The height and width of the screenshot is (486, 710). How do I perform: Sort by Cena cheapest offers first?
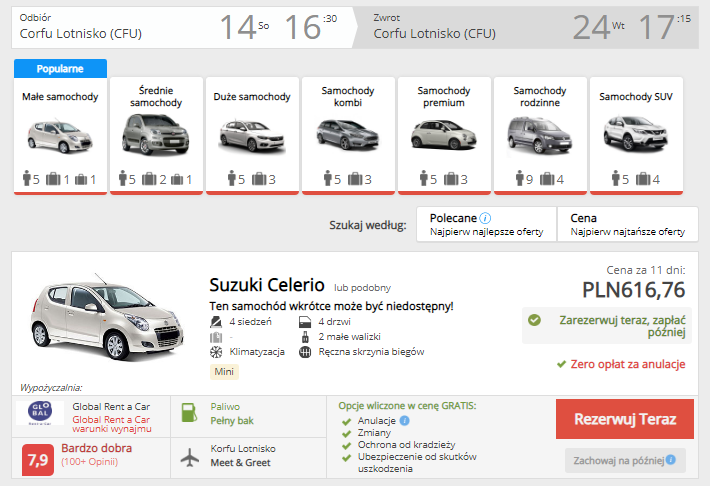pyautogui.click(x=627, y=224)
